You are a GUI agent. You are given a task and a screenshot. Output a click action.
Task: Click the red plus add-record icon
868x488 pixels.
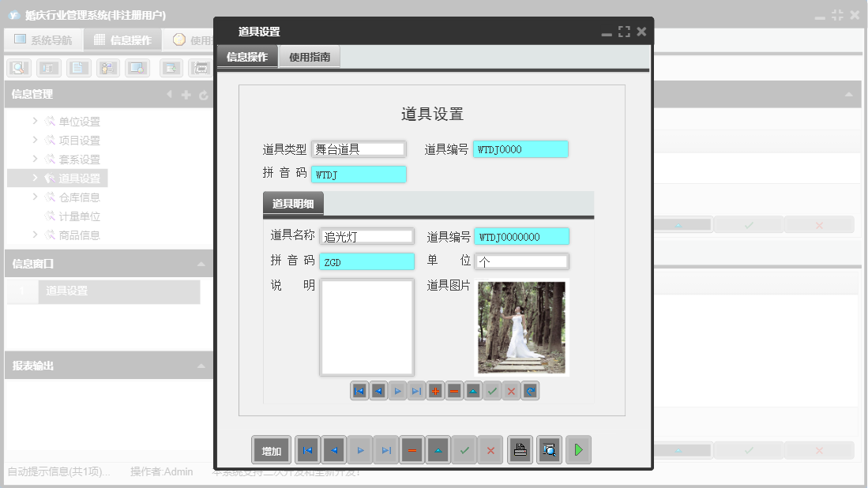click(435, 390)
